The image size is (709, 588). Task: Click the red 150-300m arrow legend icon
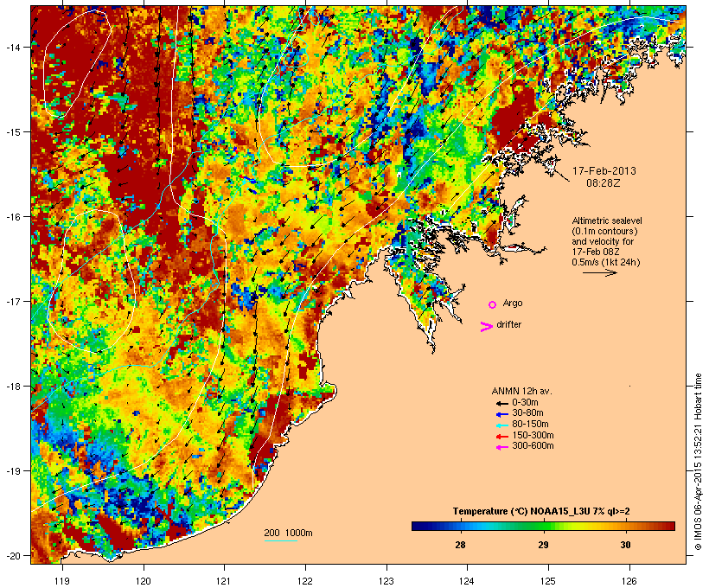tap(501, 436)
